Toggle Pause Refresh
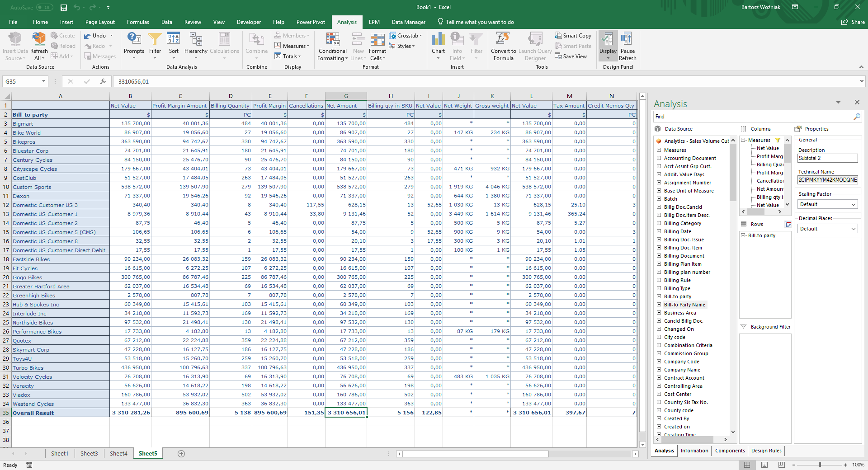The image size is (868, 470). click(627, 45)
